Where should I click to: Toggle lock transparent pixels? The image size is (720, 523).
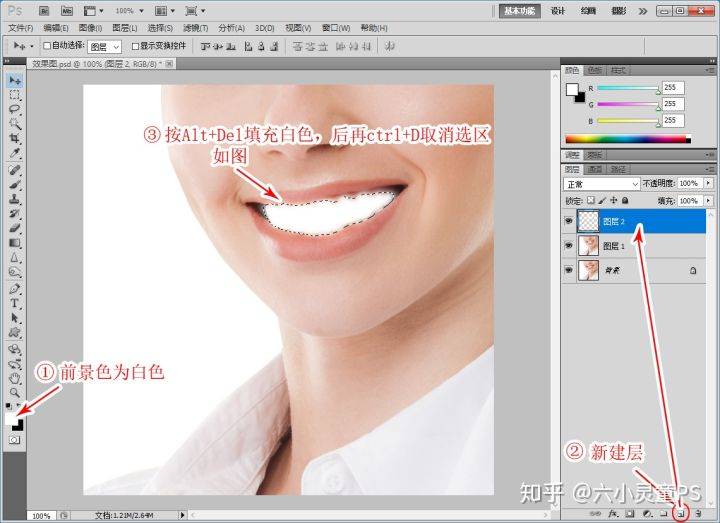tap(591, 200)
